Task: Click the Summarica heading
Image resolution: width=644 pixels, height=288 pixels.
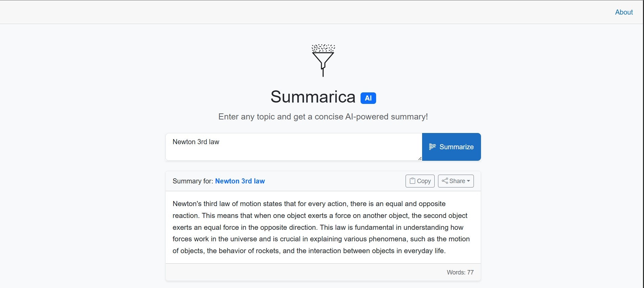Action: tap(313, 97)
